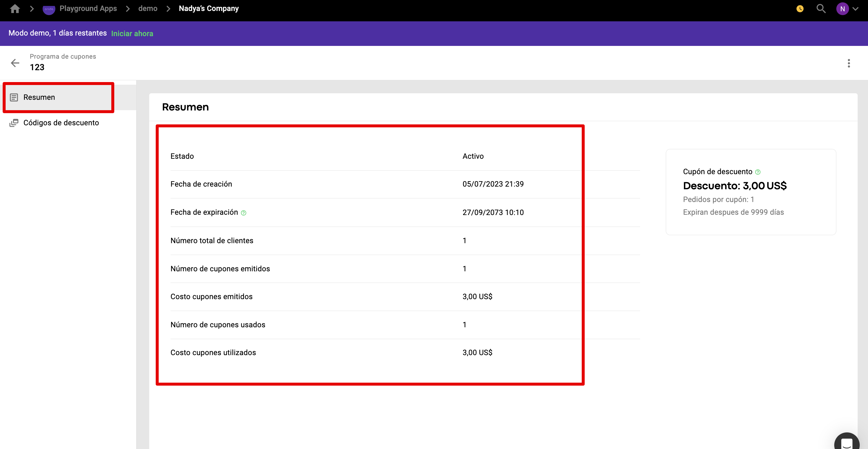
Task: Click help icon next to Fecha de expiración
Action: pos(244,213)
